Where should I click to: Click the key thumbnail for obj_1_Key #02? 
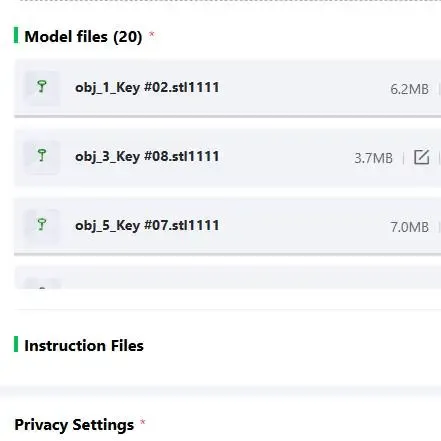point(42,88)
